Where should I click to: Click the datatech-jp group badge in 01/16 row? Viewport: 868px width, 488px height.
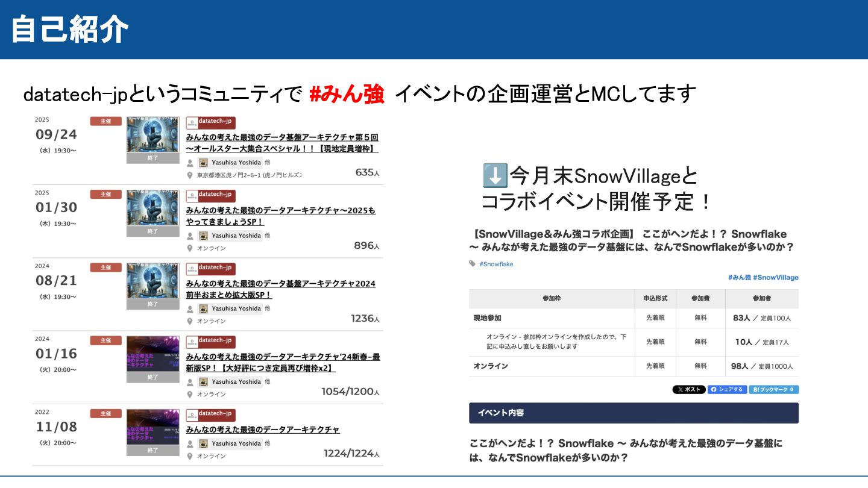coord(210,342)
